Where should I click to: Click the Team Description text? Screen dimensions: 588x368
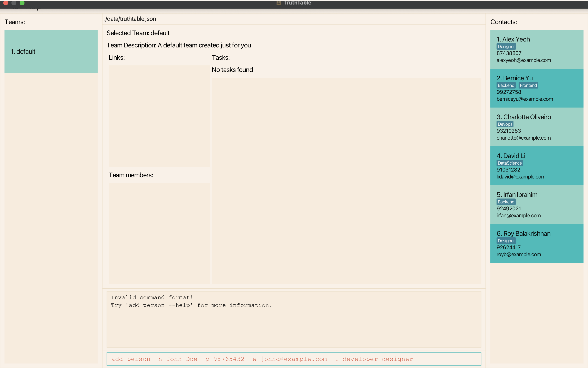[179, 45]
